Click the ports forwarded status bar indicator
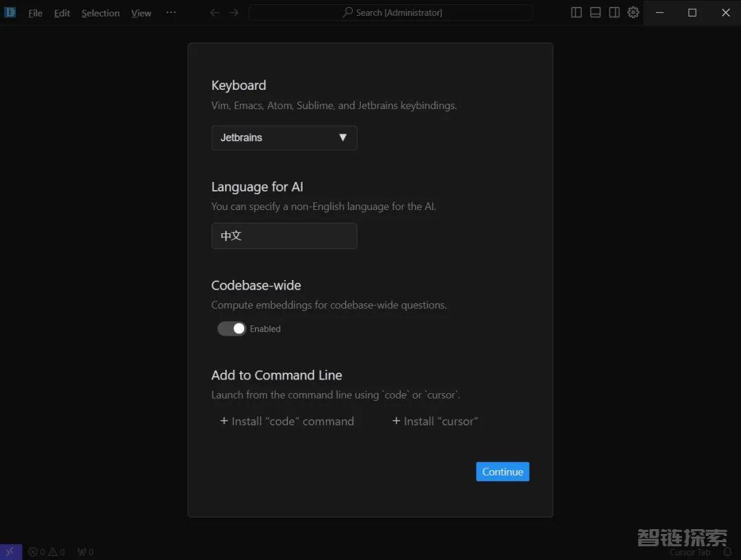This screenshot has height=560, width=741. [x=86, y=552]
